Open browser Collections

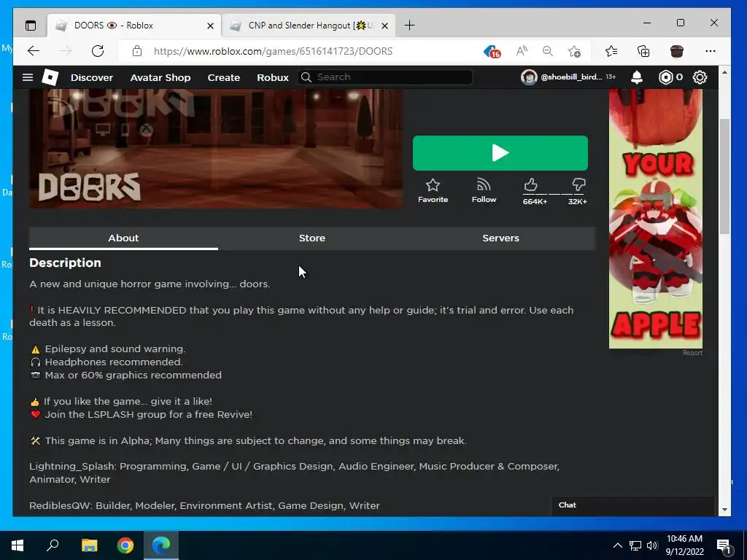coord(643,51)
